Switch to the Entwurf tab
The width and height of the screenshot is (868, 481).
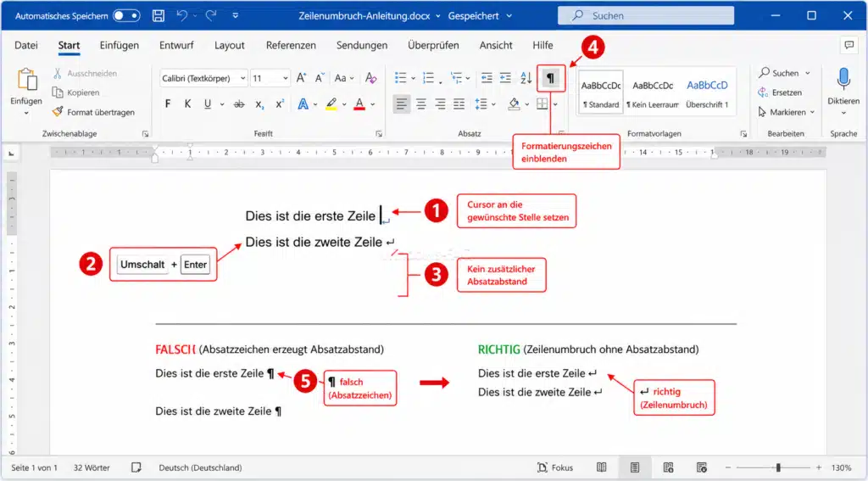tap(176, 46)
